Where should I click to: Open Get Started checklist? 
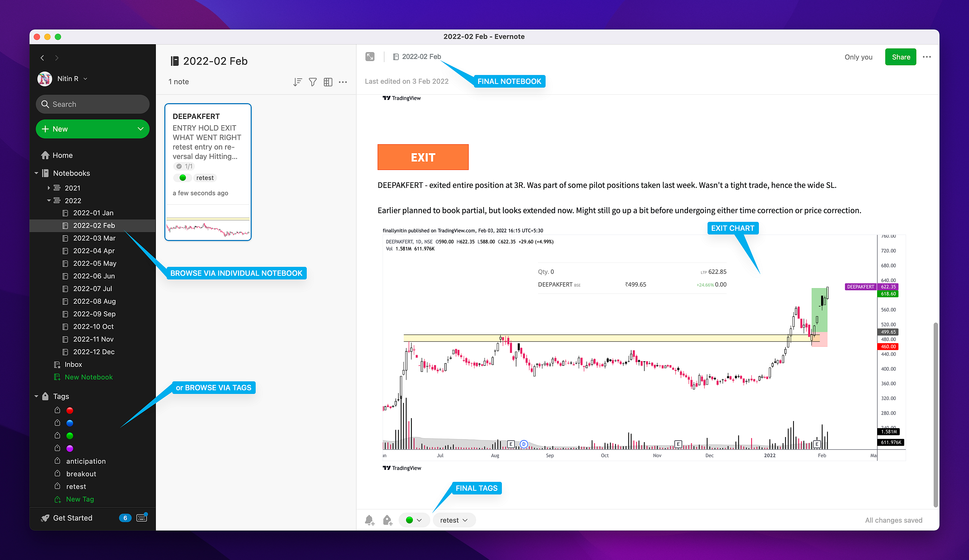[72, 518]
